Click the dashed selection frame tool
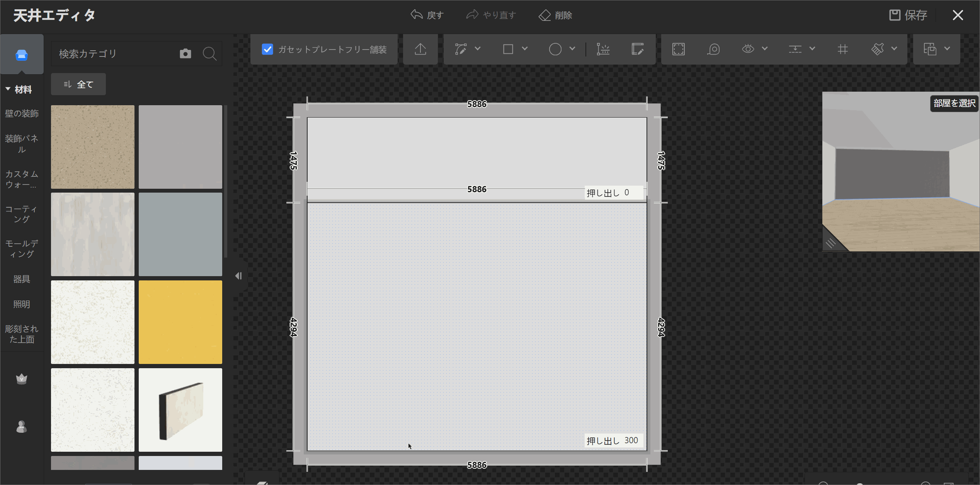The height and width of the screenshot is (485, 980). click(x=679, y=49)
